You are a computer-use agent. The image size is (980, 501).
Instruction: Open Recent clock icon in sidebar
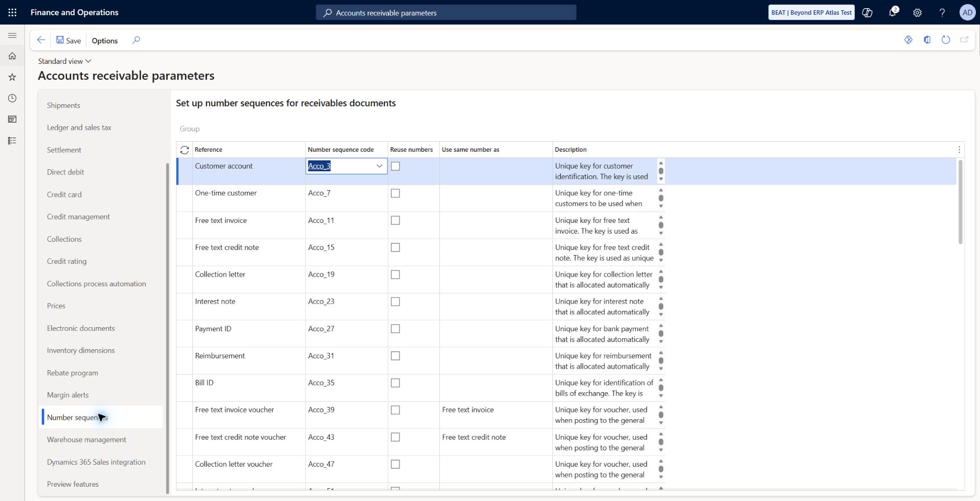click(x=12, y=98)
